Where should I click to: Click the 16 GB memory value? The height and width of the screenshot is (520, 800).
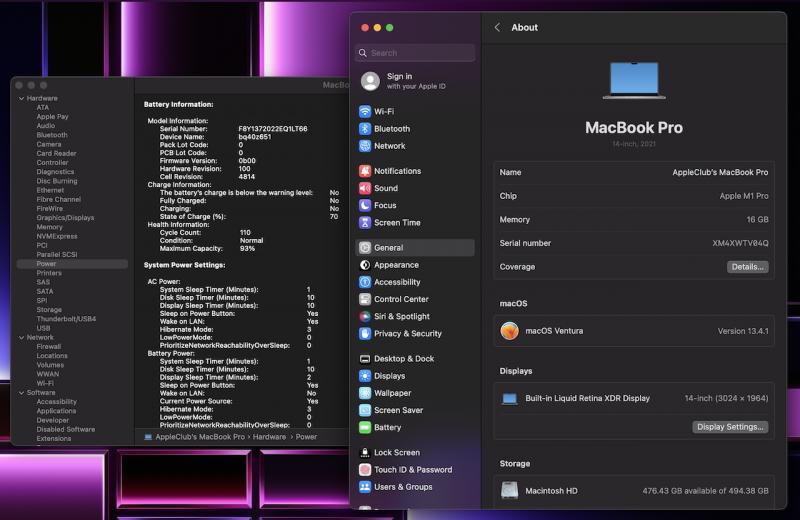tap(757, 219)
